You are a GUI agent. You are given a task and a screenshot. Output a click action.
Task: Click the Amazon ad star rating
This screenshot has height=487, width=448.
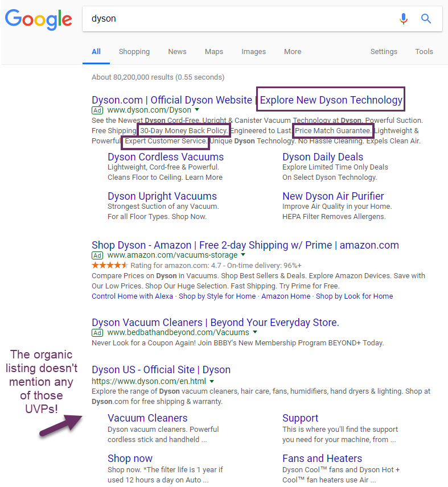[110, 266]
